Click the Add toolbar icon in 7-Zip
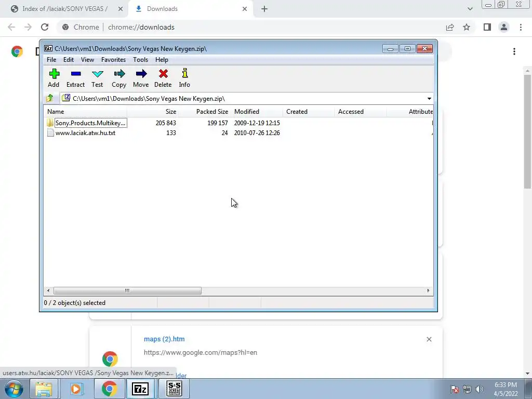Viewport: 532px width, 399px height. pos(54,78)
